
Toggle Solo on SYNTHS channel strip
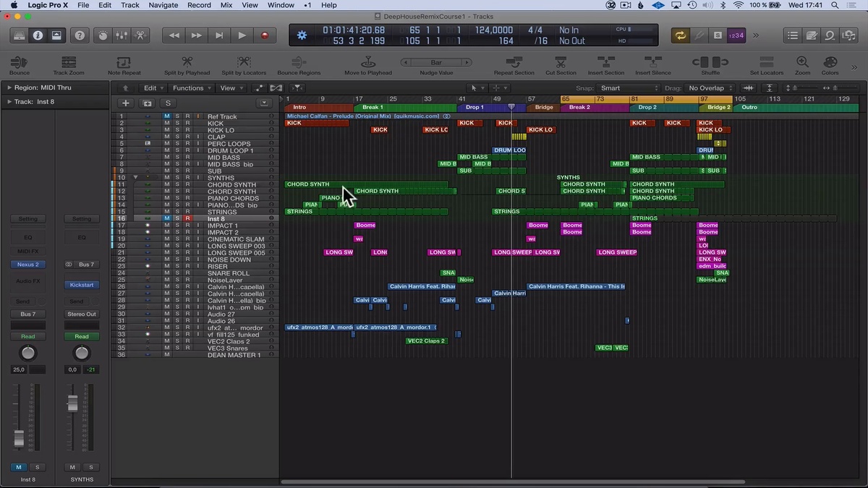(x=90, y=467)
